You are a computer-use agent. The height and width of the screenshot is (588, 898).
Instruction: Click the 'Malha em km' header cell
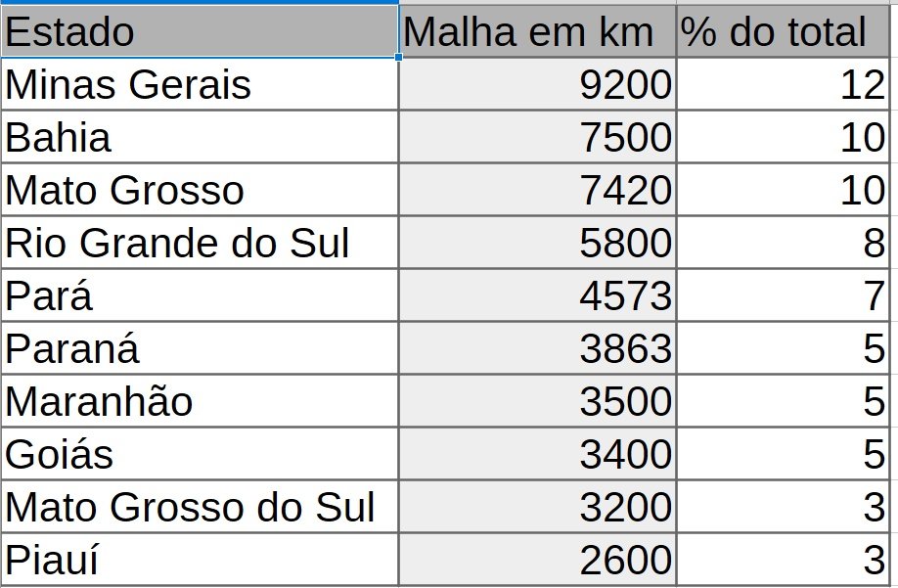point(537,31)
